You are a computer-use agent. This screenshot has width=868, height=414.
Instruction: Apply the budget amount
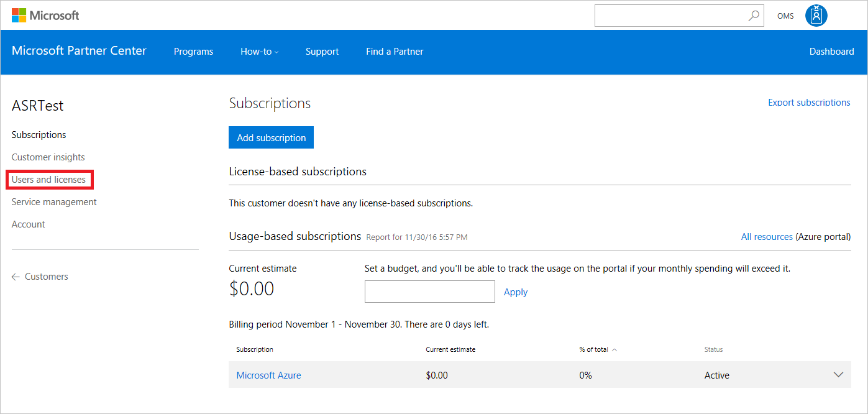point(515,292)
